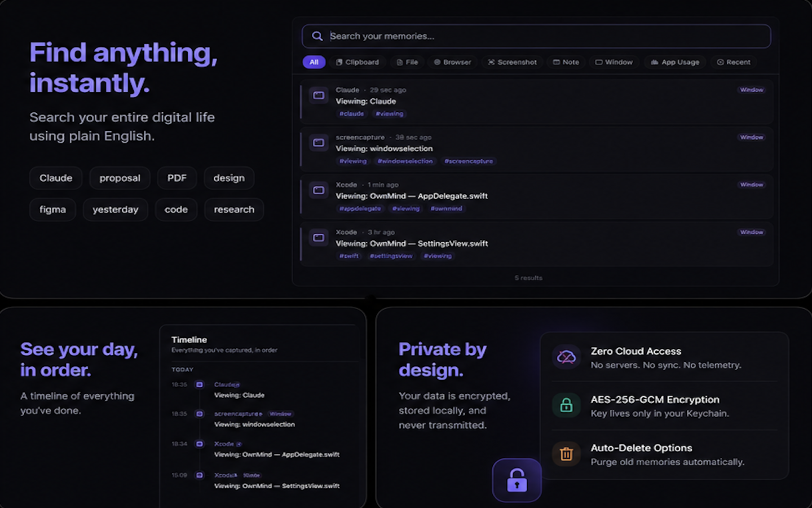Click the figma suggestion chip

(x=52, y=209)
